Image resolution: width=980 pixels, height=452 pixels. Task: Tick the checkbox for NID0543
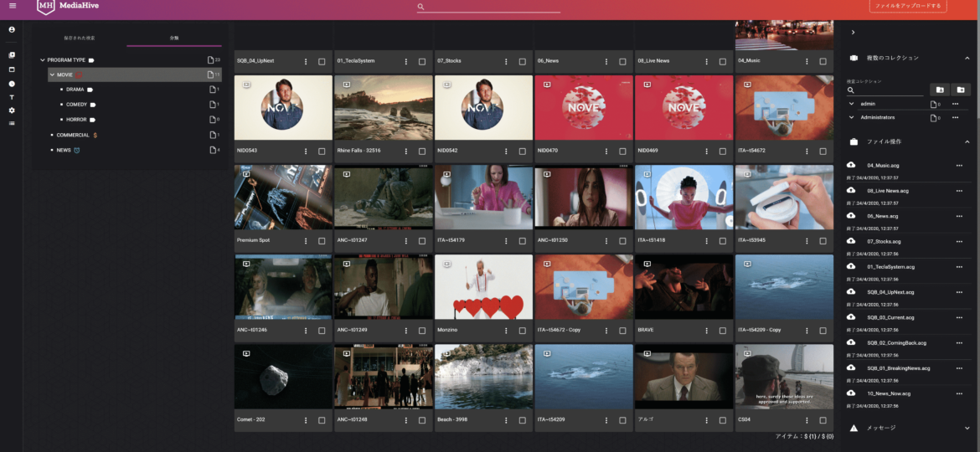point(322,151)
